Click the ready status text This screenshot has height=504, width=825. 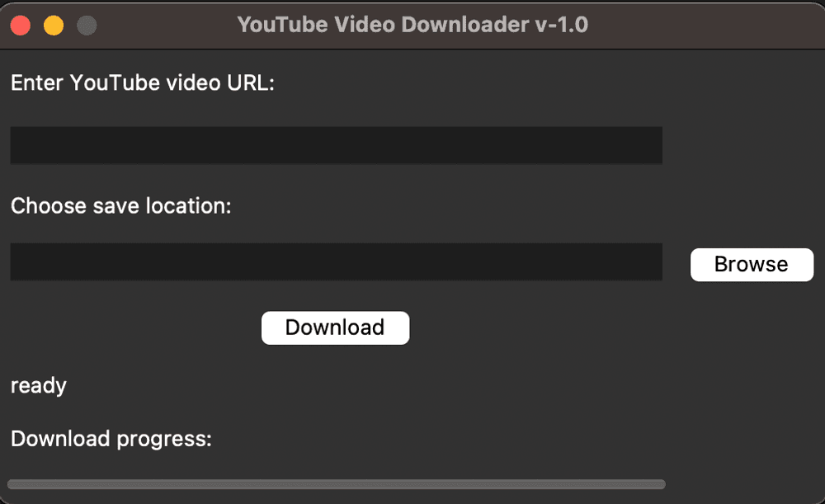(39, 386)
